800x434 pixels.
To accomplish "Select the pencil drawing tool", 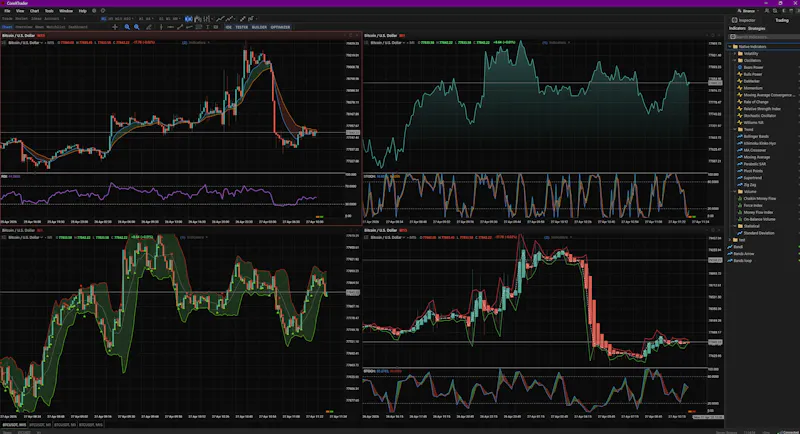I will (149, 27).
